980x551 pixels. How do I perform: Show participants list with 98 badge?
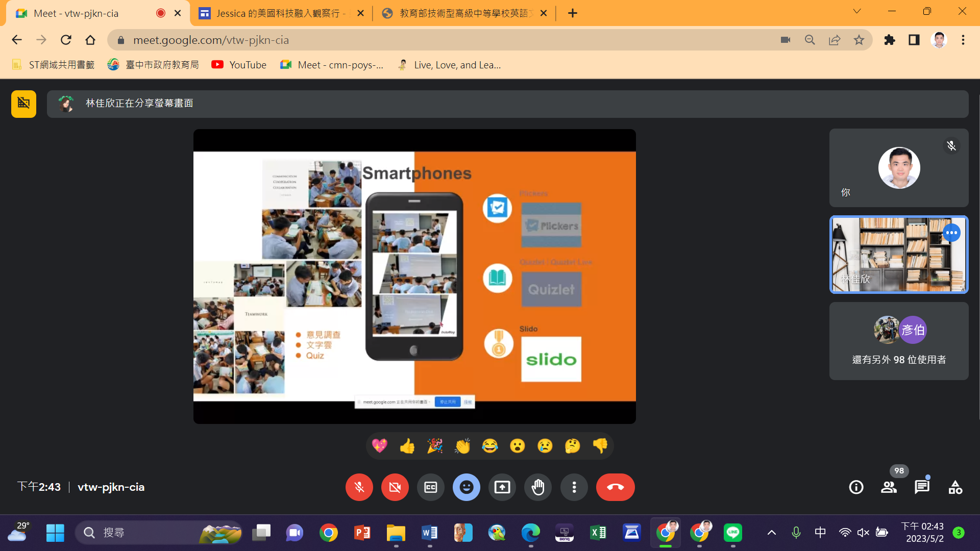coord(889,487)
